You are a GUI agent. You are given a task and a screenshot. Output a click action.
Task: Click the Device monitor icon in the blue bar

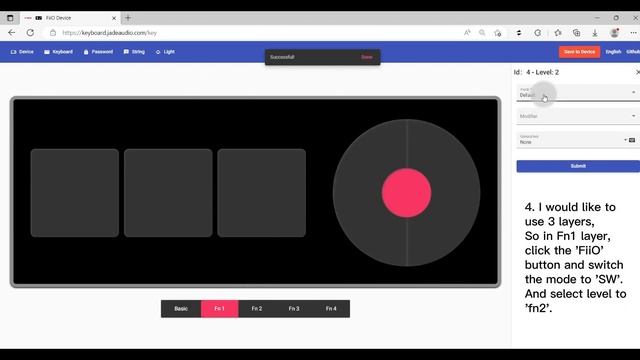pyautogui.click(x=13, y=52)
